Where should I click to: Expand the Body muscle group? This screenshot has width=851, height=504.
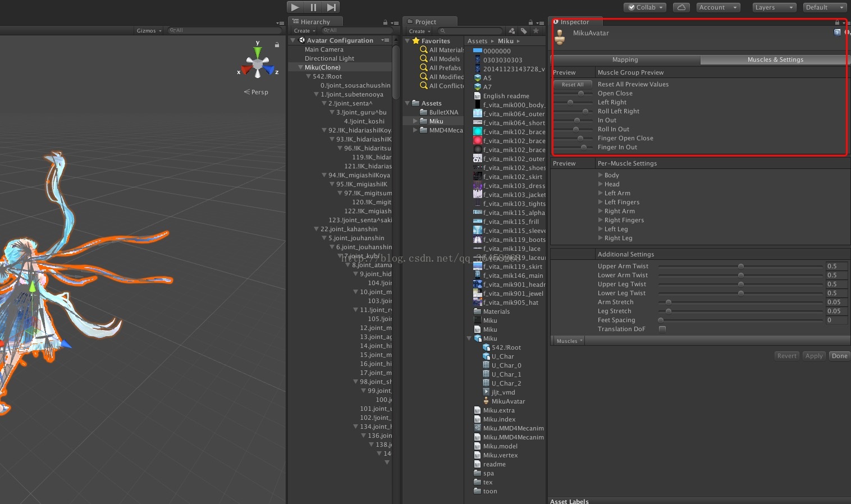point(600,175)
